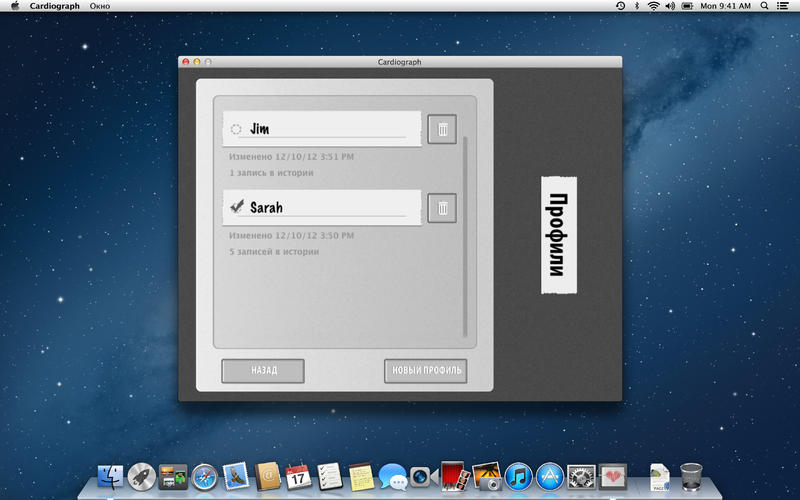
Task: Open the Reminders checklist icon
Action: click(x=330, y=476)
